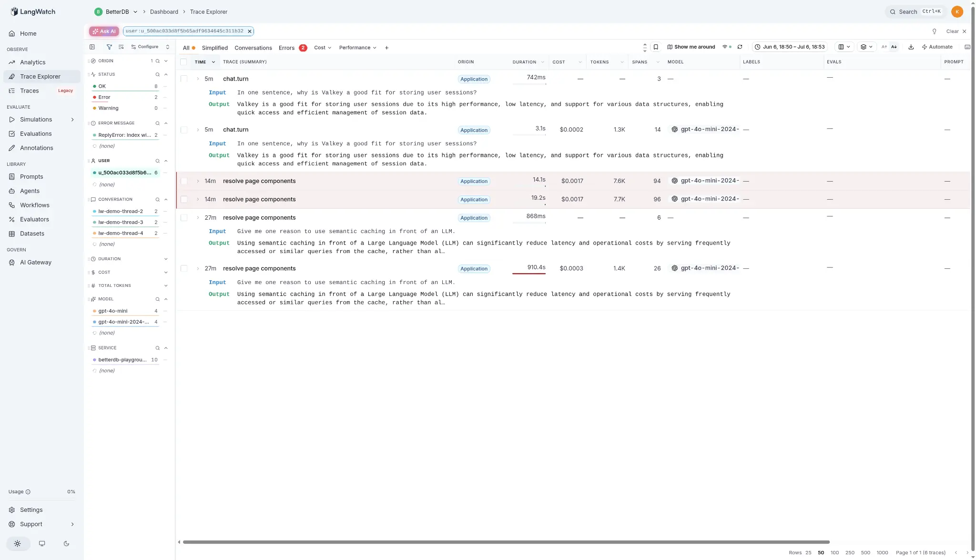Image resolution: width=976 pixels, height=560 pixels.
Task: Toggle the OK status filter
Action: coord(125,86)
